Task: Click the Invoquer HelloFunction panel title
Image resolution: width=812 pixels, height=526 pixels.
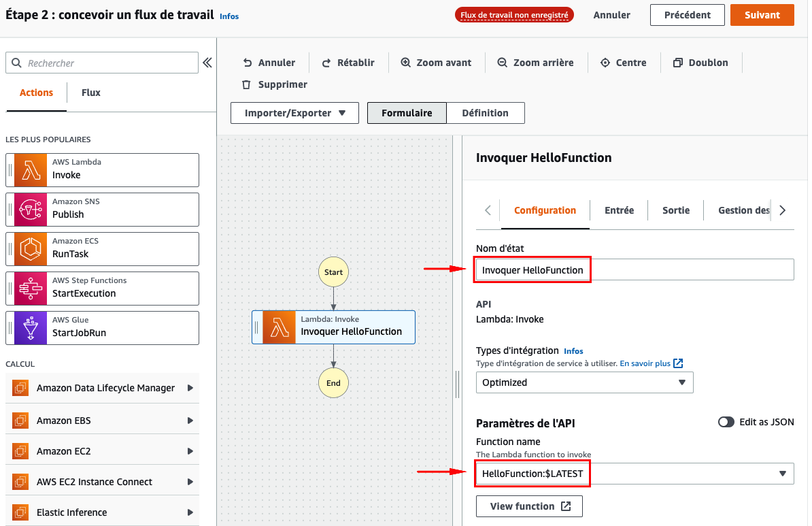Action: 544,158
